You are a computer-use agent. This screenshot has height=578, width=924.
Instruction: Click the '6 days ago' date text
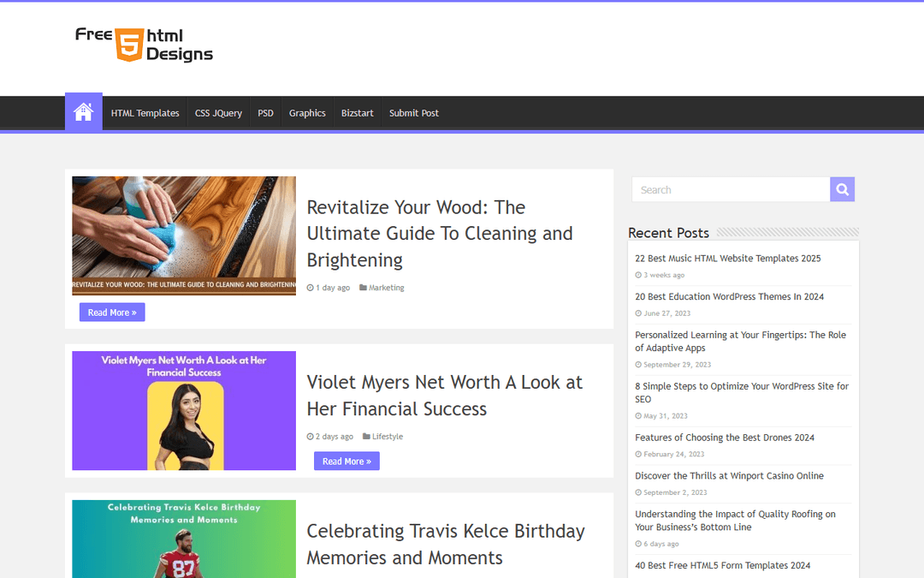click(x=661, y=544)
